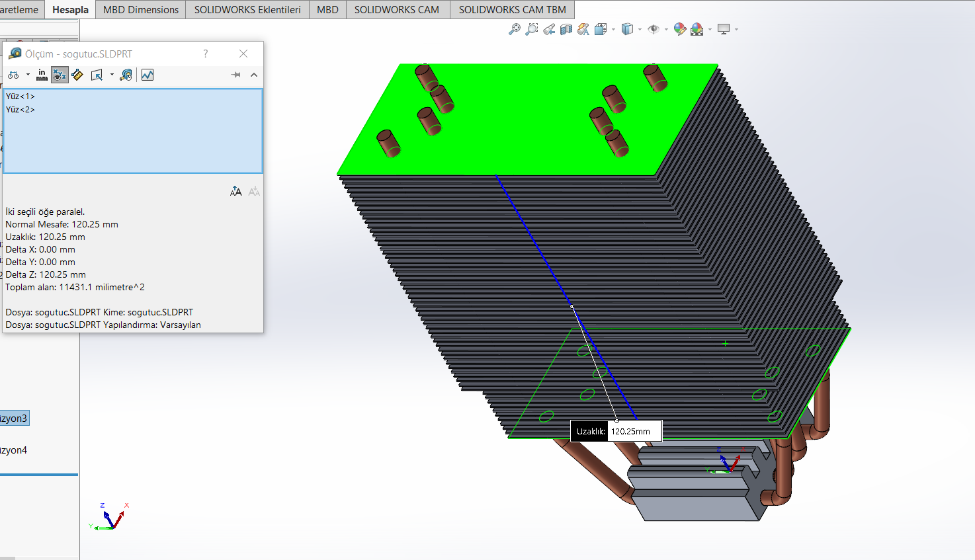The height and width of the screenshot is (560, 975).
Task: Click Apply Scene icon
Action: pyautogui.click(x=697, y=29)
